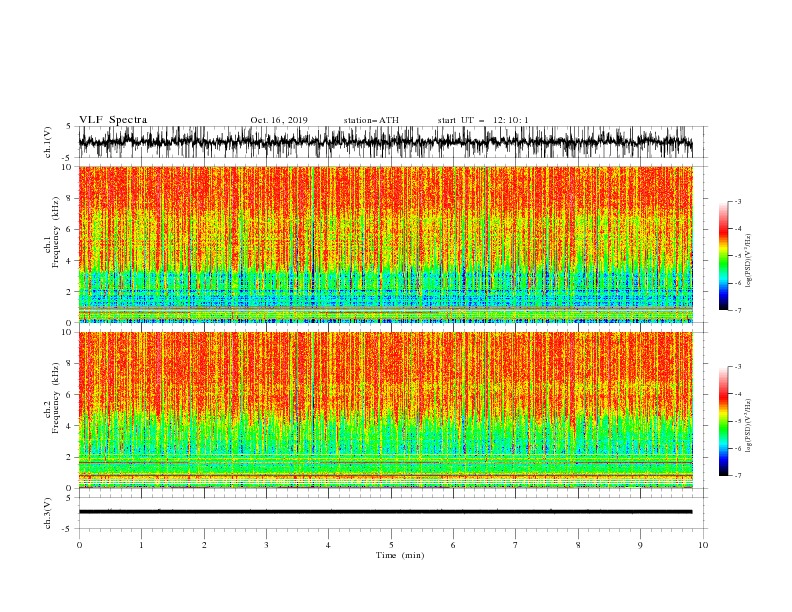Click time axis tick label "10"
This screenshot has width=792, height=612.
click(703, 545)
